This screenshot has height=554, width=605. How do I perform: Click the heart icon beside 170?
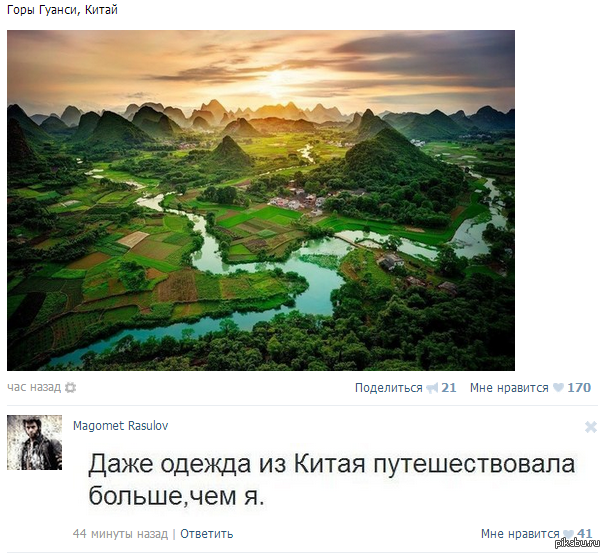pyautogui.click(x=558, y=387)
